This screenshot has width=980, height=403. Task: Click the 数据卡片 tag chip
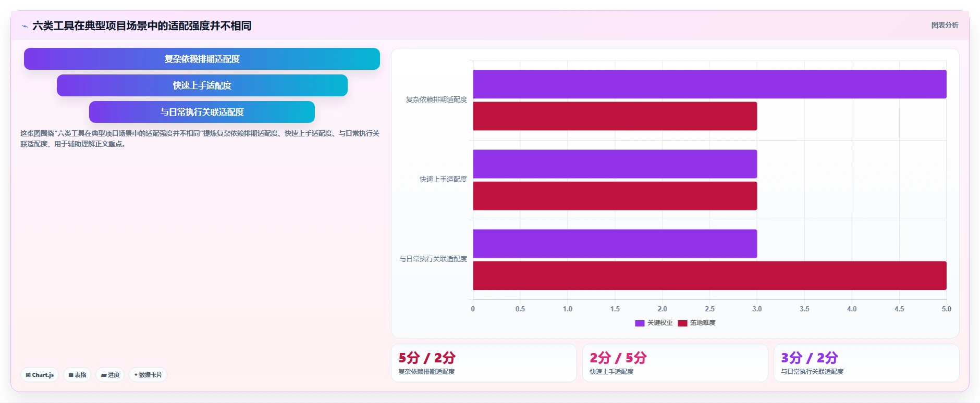[148, 375]
